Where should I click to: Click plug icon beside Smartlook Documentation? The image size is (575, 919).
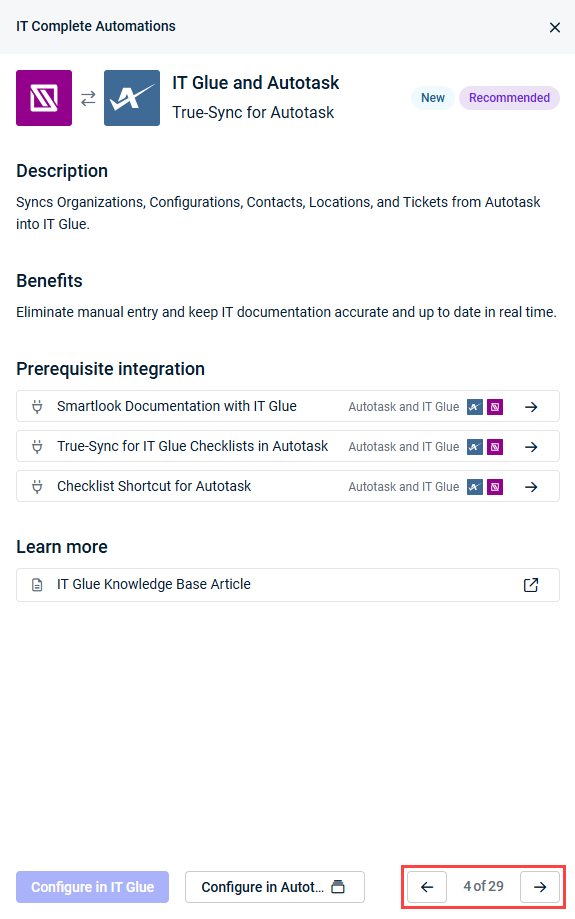(37, 407)
